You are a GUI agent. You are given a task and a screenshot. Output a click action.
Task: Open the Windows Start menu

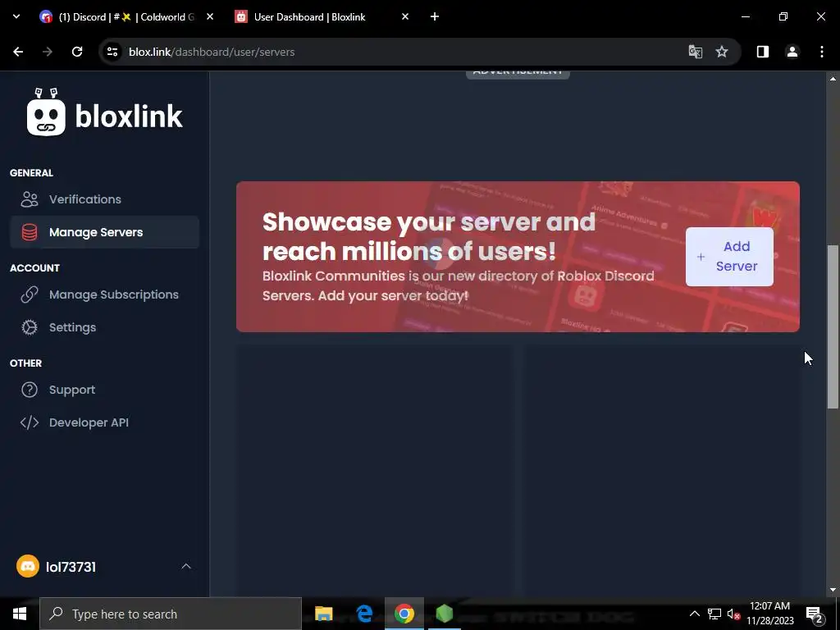point(20,614)
